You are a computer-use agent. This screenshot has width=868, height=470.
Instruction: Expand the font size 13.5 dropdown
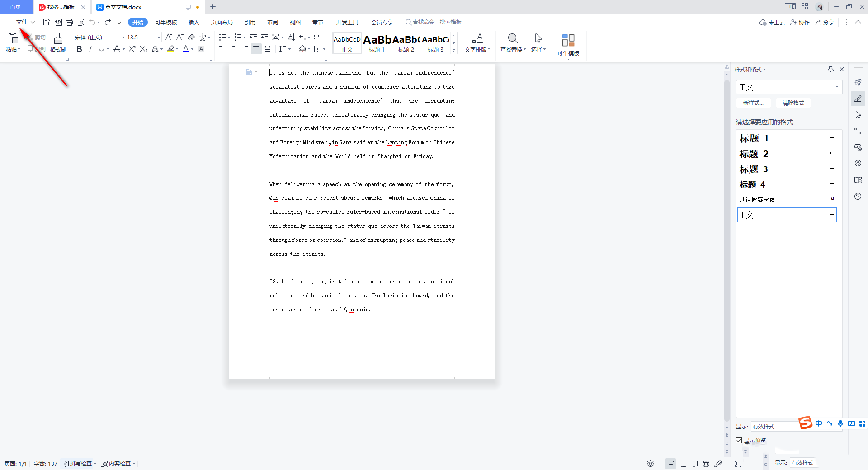coord(159,38)
